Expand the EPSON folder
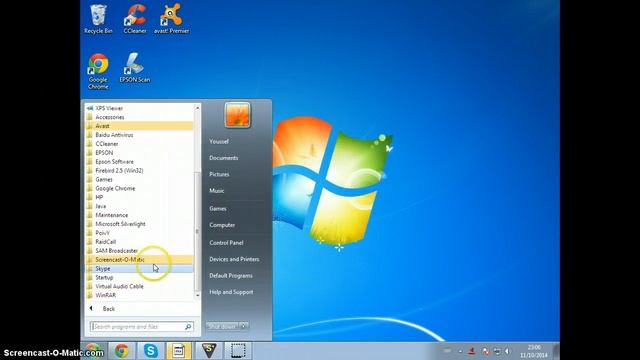 click(x=139, y=153)
